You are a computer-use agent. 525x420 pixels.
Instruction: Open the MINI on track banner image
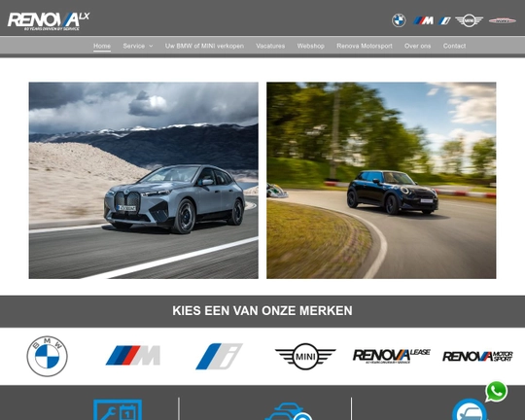(x=381, y=180)
